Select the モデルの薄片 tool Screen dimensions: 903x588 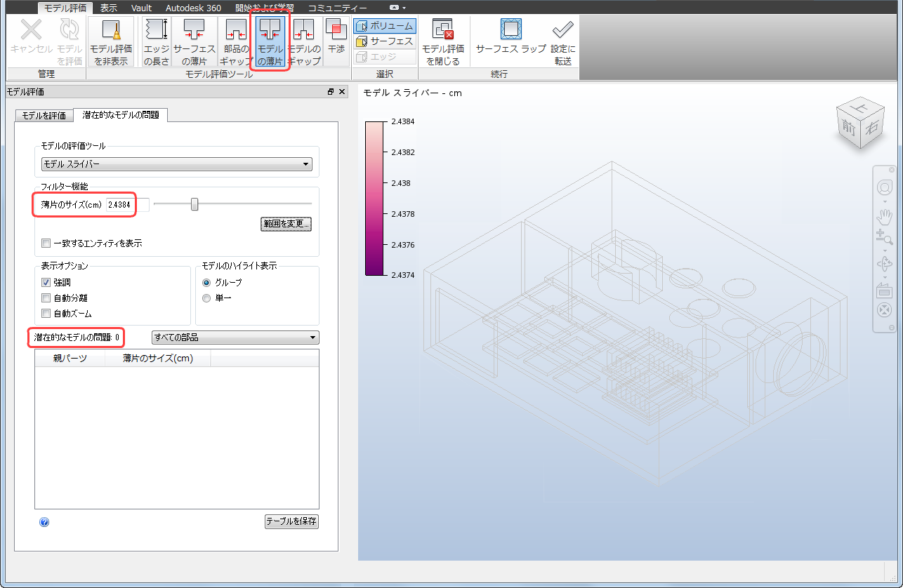[x=270, y=42]
